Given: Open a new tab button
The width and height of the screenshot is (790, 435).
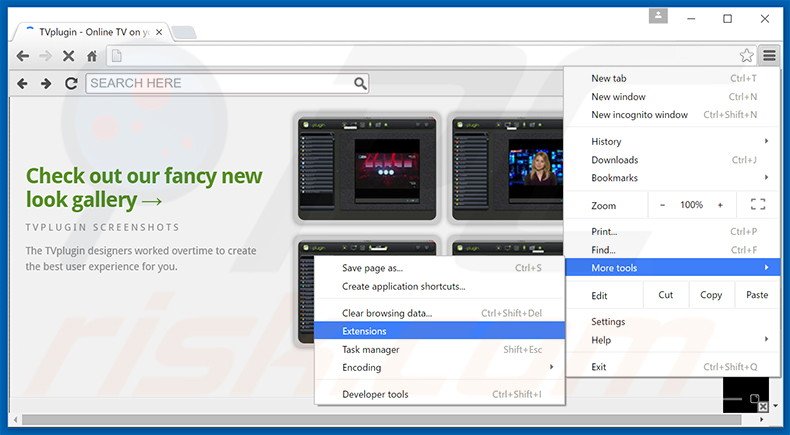Looking at the screenshot, I should 184,32.
